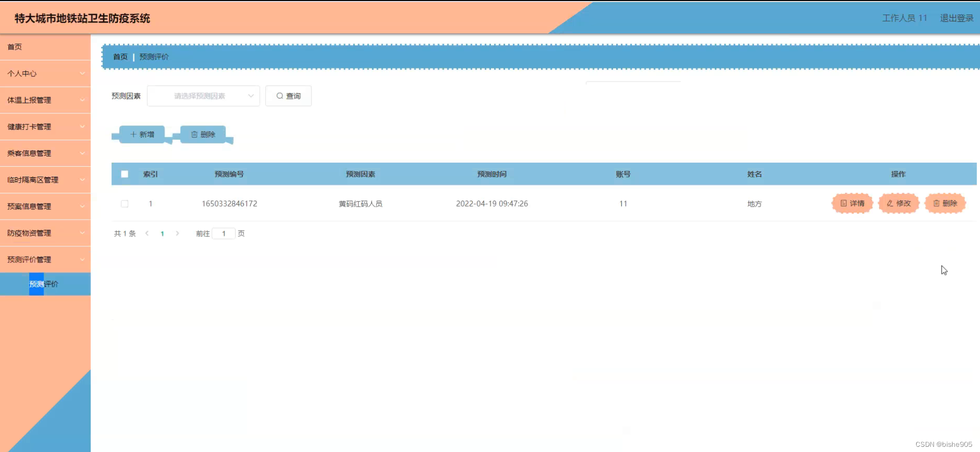Click the 查询 search button
Screen dimensions: 980x452
(288, 96)
